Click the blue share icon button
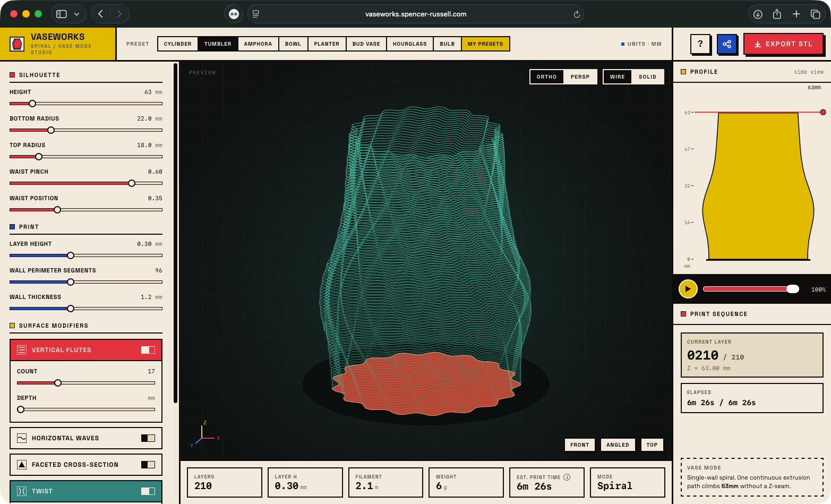 727,44
